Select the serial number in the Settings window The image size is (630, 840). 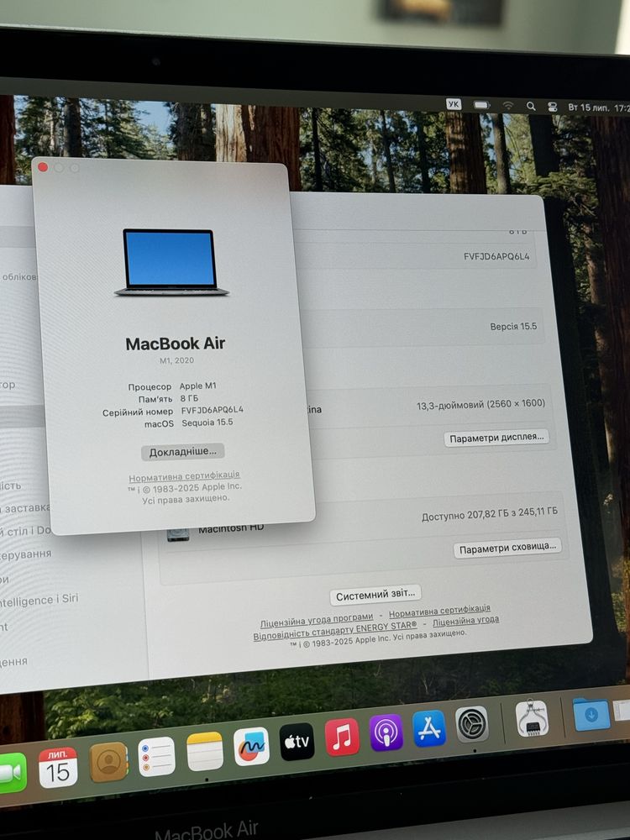click(496, 256)
